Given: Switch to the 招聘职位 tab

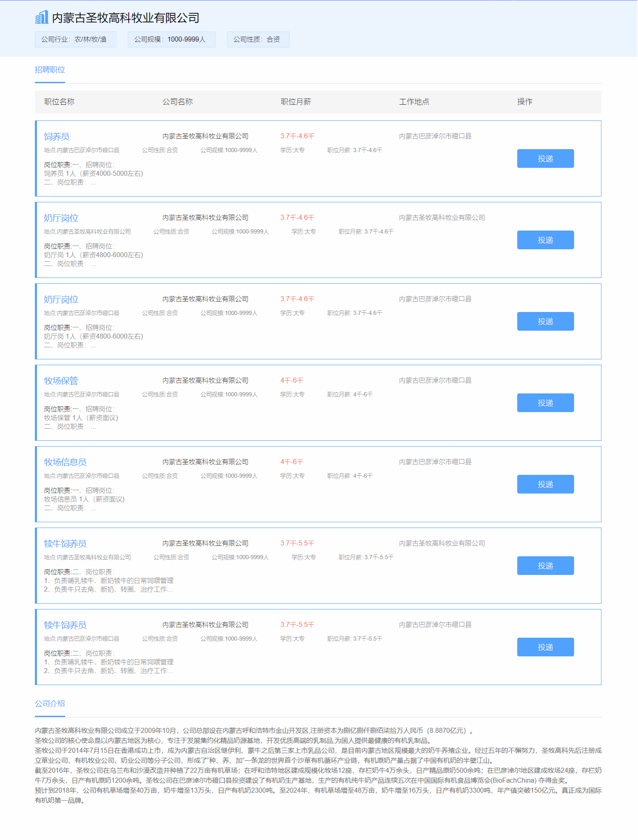Looking at the screenshot, I should point(50,70).
